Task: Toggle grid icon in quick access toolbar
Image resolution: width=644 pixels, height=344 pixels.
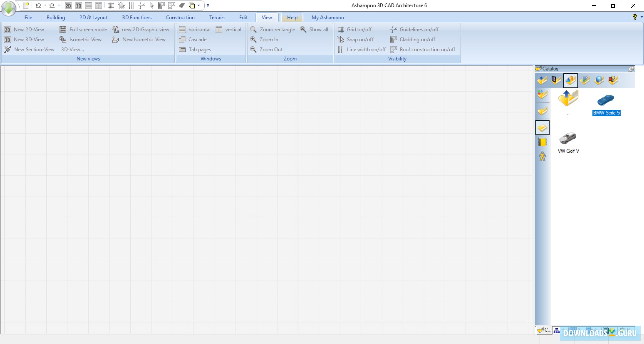Action: (111, 5)
